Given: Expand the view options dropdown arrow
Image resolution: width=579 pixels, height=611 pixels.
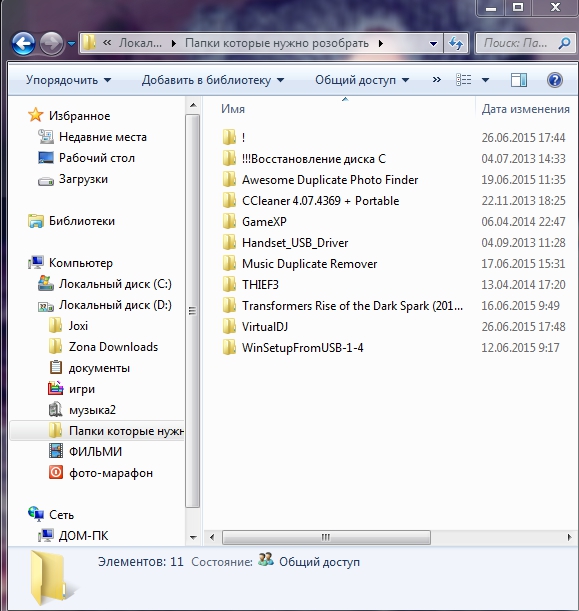Looking at the screenshot, I should pos(485,80).
